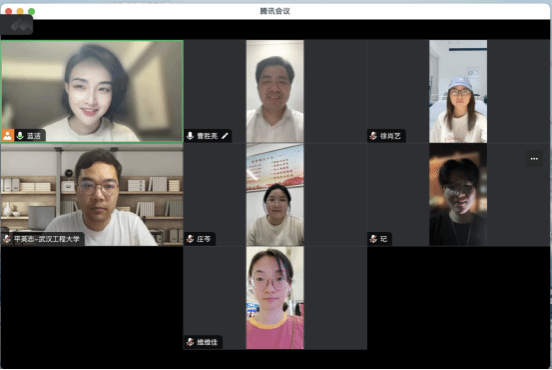
Task: Click the muted microphone icon for 徐肖艺
Action: pos(373,136)
